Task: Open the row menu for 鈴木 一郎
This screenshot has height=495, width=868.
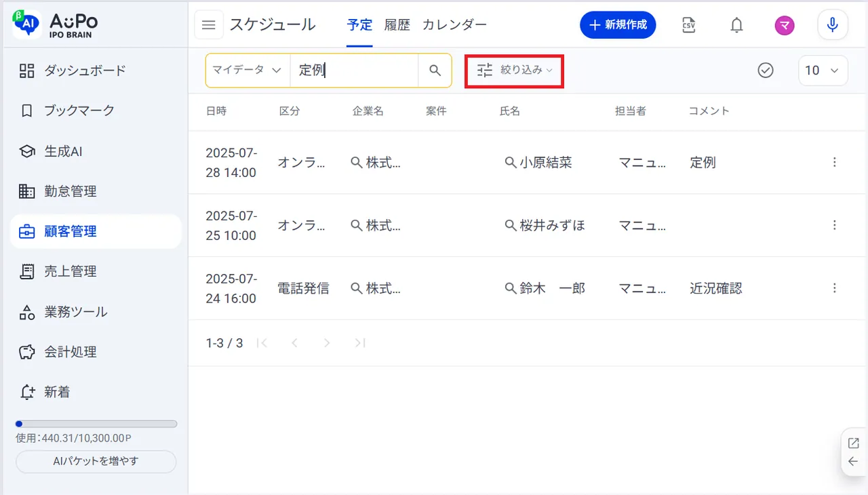Action: point(835,288)
